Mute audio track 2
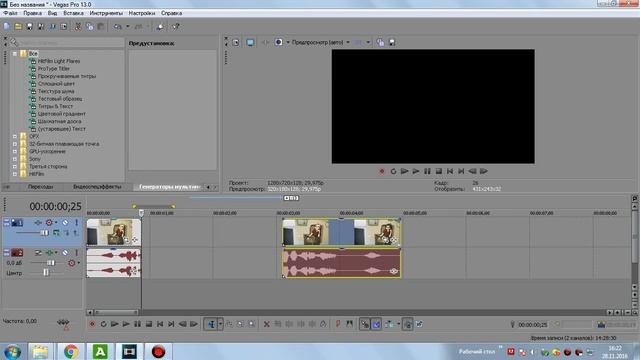640x360 pixels. pyautogui.click(x=65, y=253)
